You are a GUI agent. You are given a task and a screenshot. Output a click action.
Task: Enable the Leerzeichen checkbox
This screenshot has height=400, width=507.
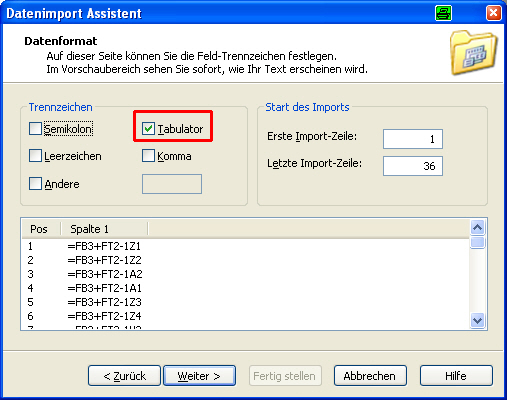coord(35,156)
